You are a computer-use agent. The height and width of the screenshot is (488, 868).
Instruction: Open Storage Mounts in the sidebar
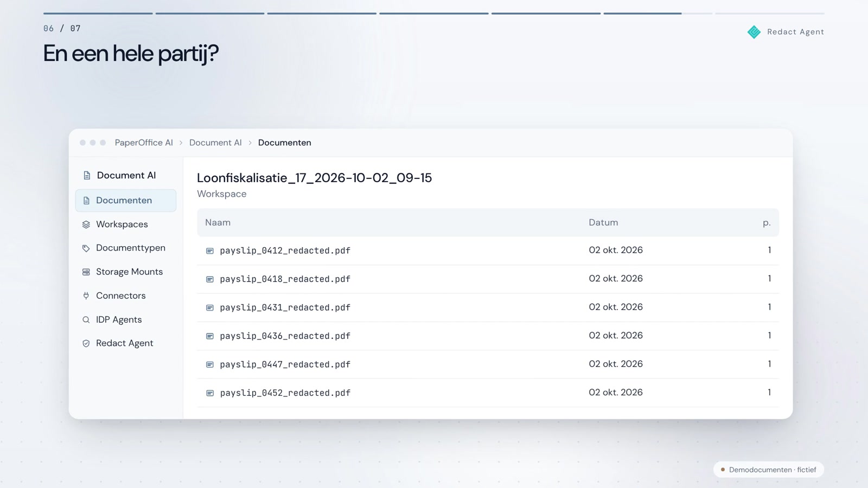126,272
